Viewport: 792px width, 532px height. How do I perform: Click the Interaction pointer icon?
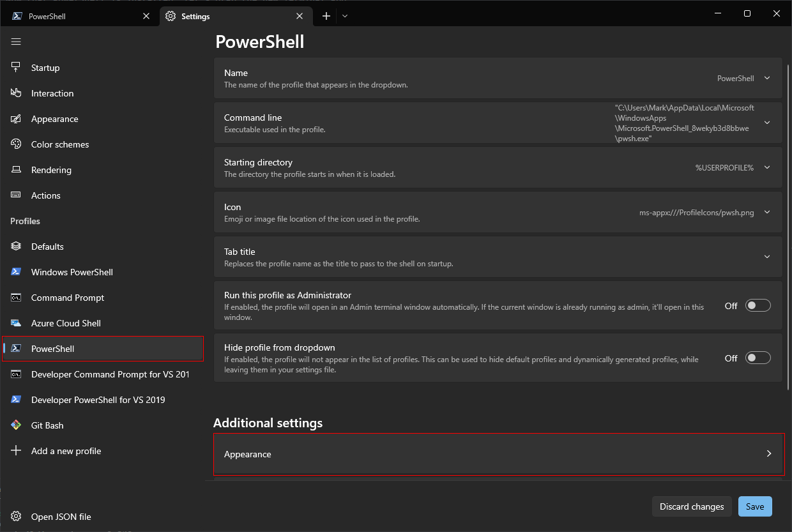point(16,93)
